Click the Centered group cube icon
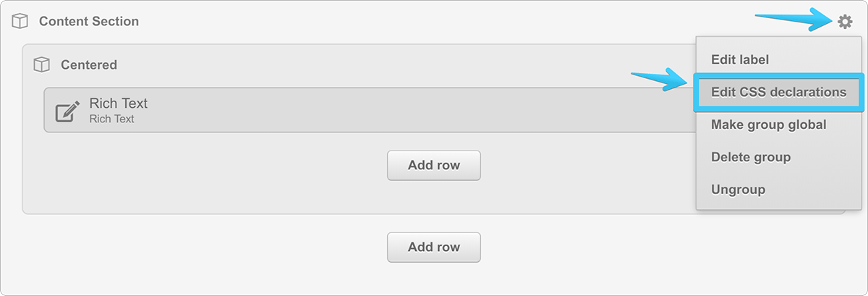Screen dimensions: 868x296 click(x=42, y=65)
